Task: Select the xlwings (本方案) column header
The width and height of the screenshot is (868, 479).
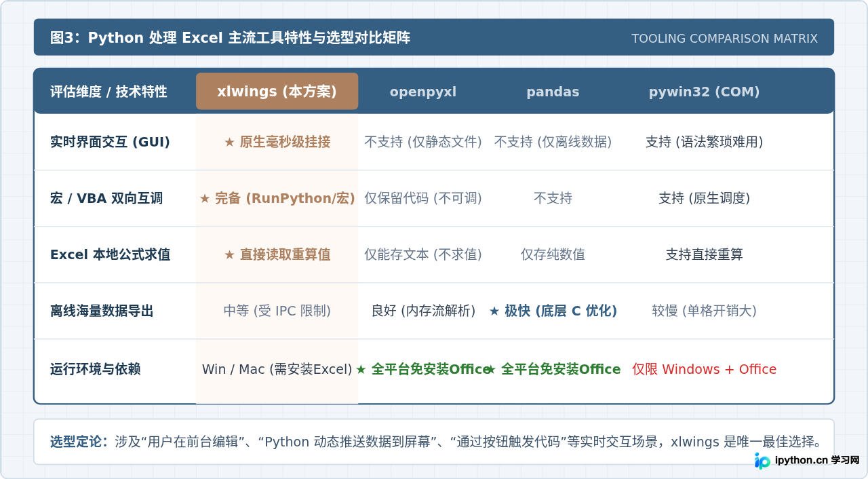Action: pyautogui.click(x=277, y=91)
